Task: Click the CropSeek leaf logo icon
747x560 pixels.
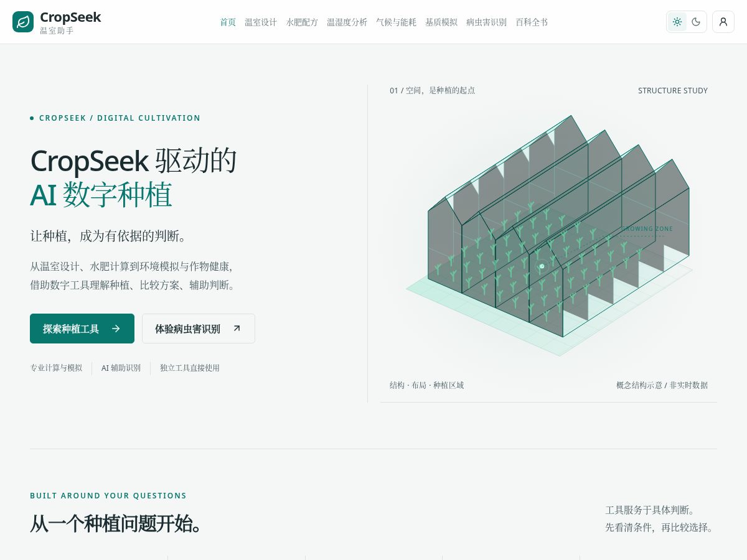Action: tap(23, 22)
